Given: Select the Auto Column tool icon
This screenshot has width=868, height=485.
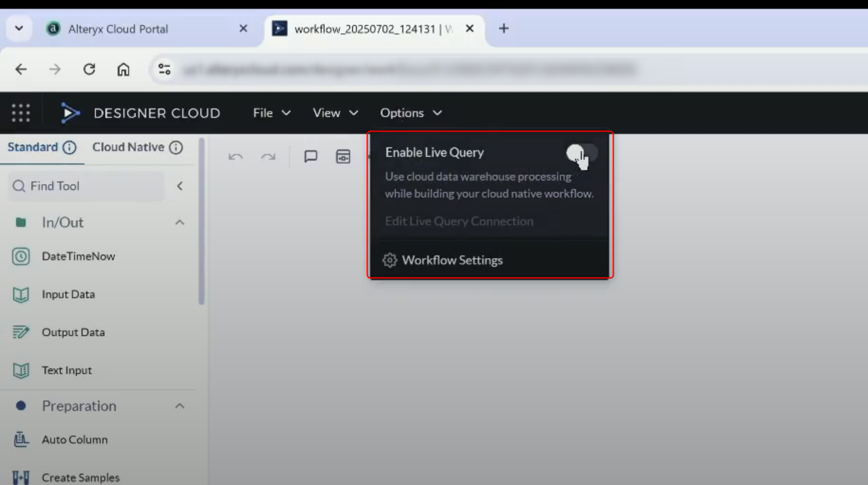Looking at the screenshot, I should click(21, 439).
